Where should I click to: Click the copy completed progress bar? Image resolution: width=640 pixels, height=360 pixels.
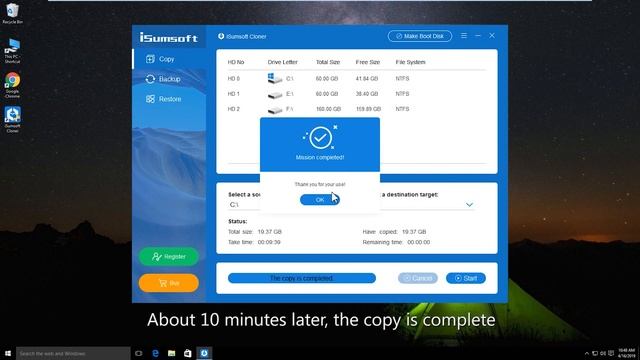click(302, 278)
